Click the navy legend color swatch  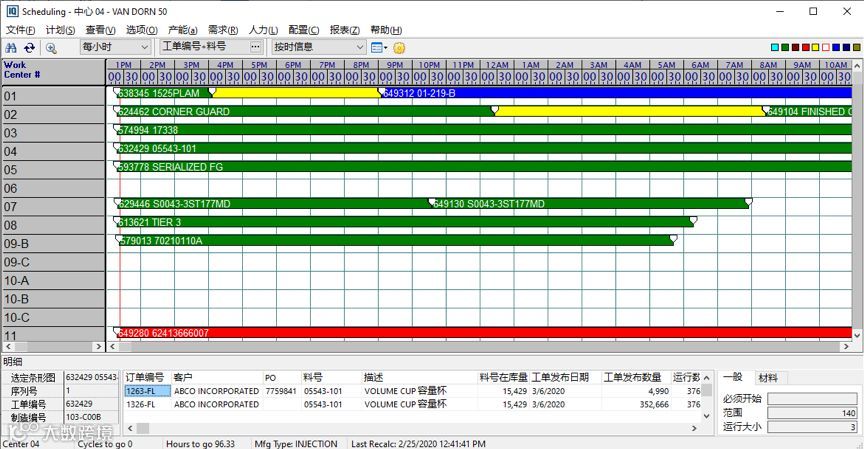[846, 48]
